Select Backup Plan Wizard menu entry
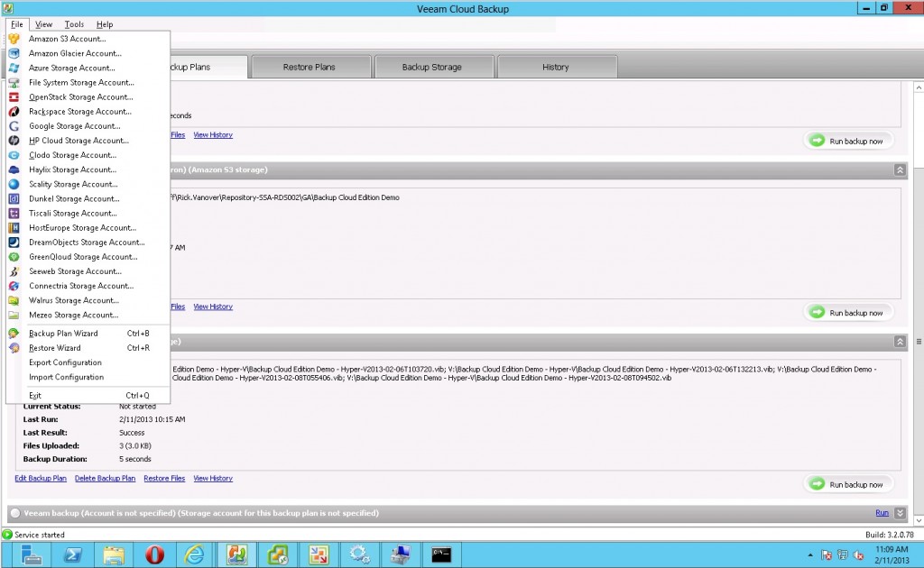The width and height of the screenshot is (924, 568). point(88,334)
